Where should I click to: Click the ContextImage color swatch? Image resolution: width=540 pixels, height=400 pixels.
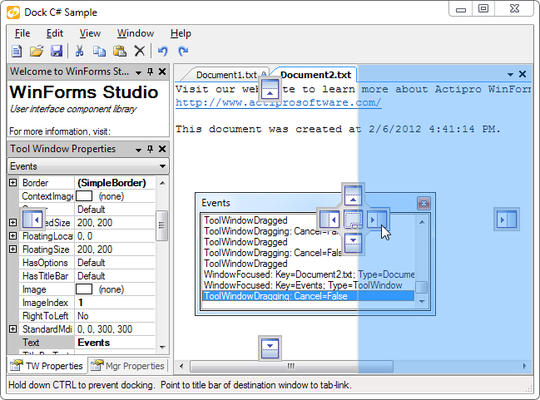[84, 196]
